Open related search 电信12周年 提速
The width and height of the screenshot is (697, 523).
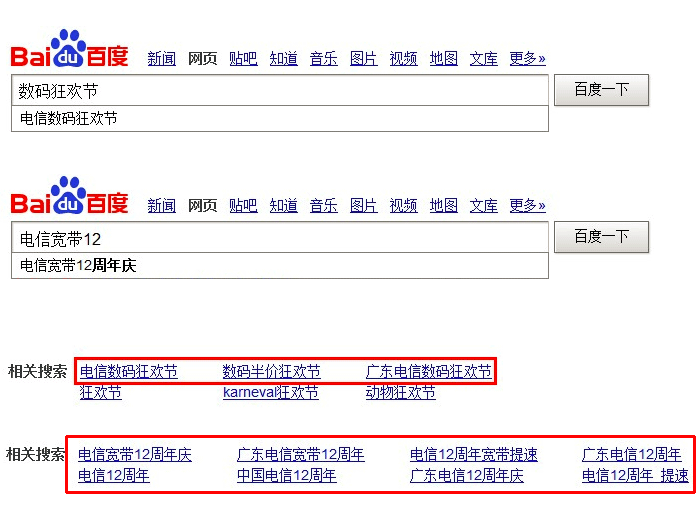(x=636, y=476)
